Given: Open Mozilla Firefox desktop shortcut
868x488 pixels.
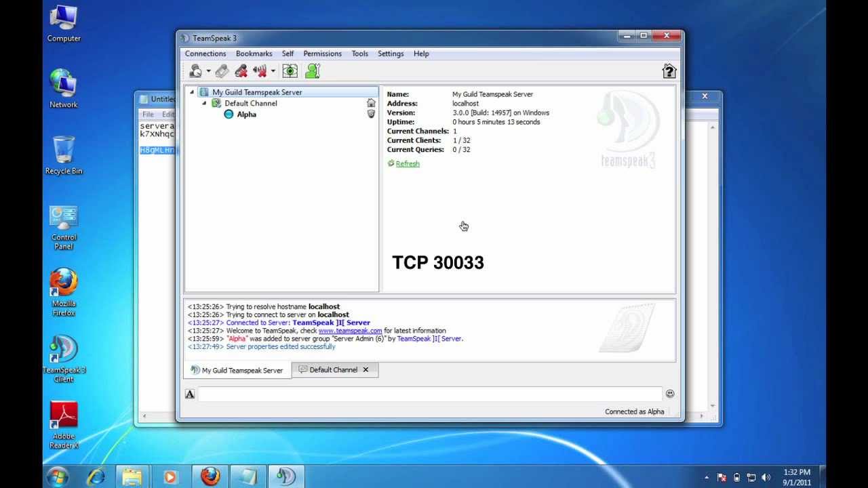Looking at the screenshot, I should pyautogui.click(x=64, y=293).
